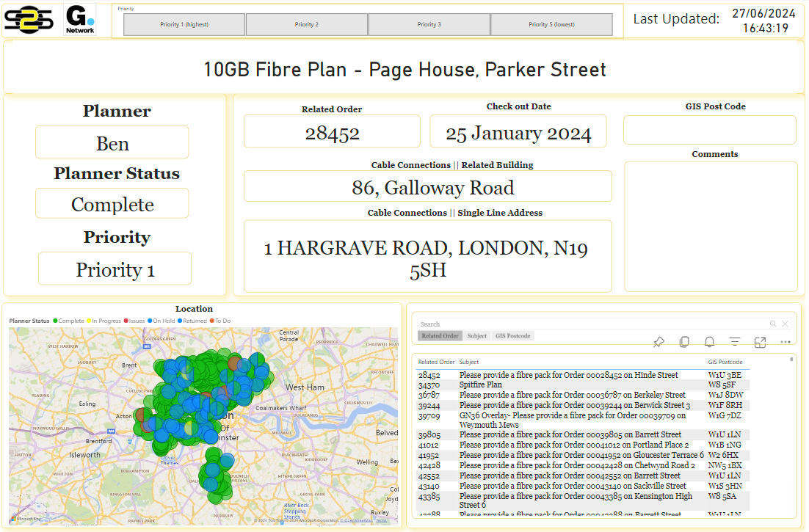Sort the table by the Subject header
This screenshot has width=809, height=532.
point(469,362)
